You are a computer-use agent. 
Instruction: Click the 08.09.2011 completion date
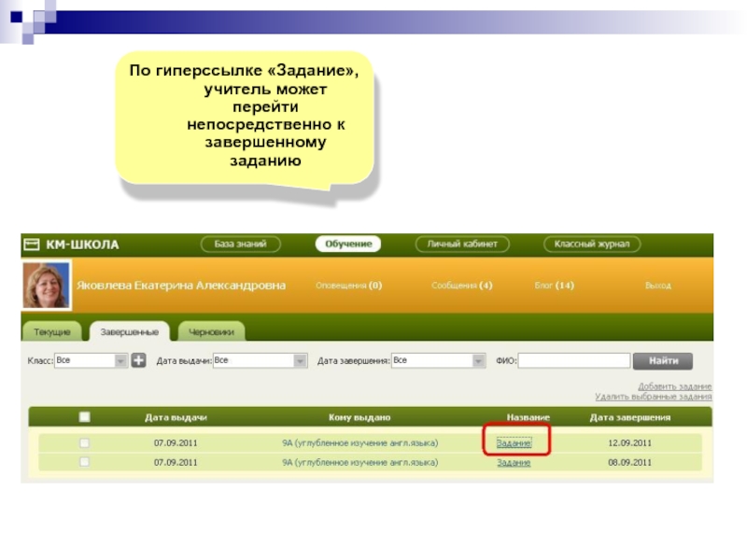point(629,462)
